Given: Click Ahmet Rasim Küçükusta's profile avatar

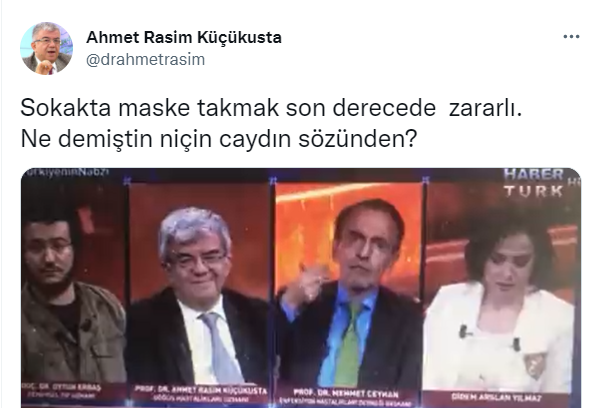Looking at the screenshot, I should coord(46,48).
